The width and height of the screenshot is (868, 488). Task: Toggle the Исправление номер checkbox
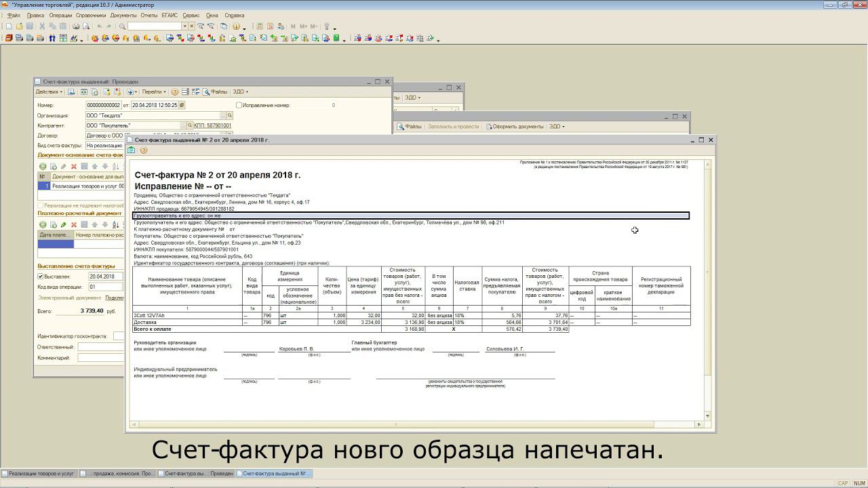point(239,105)
